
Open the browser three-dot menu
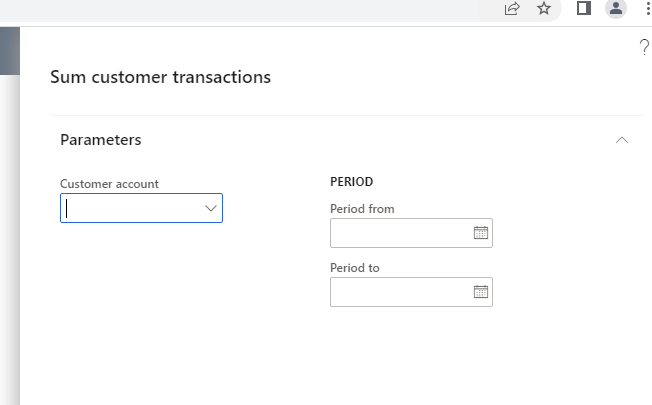pos(648,8)
